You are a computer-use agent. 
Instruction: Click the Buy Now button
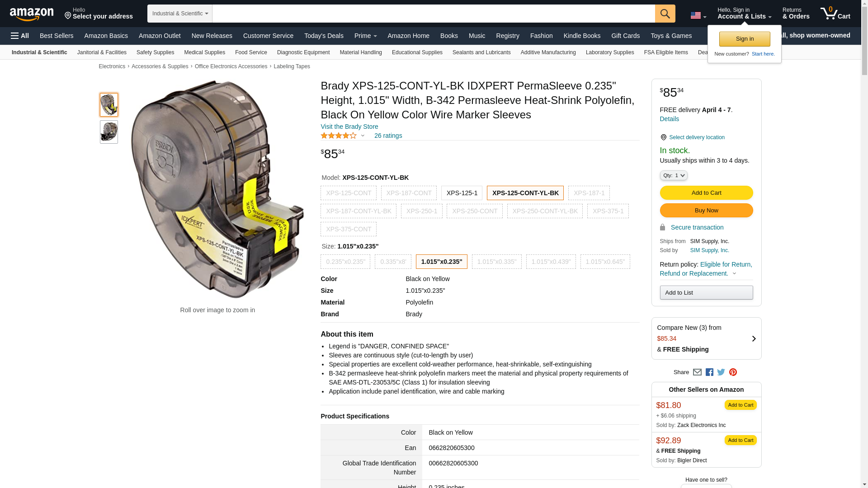coord(706,211)
